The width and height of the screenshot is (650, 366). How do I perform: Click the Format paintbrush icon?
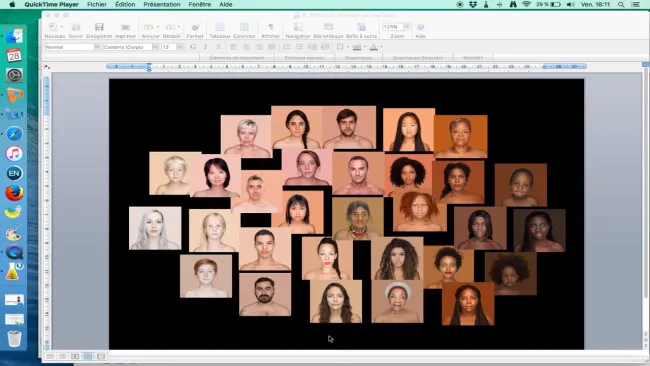(x=195, y=27)
